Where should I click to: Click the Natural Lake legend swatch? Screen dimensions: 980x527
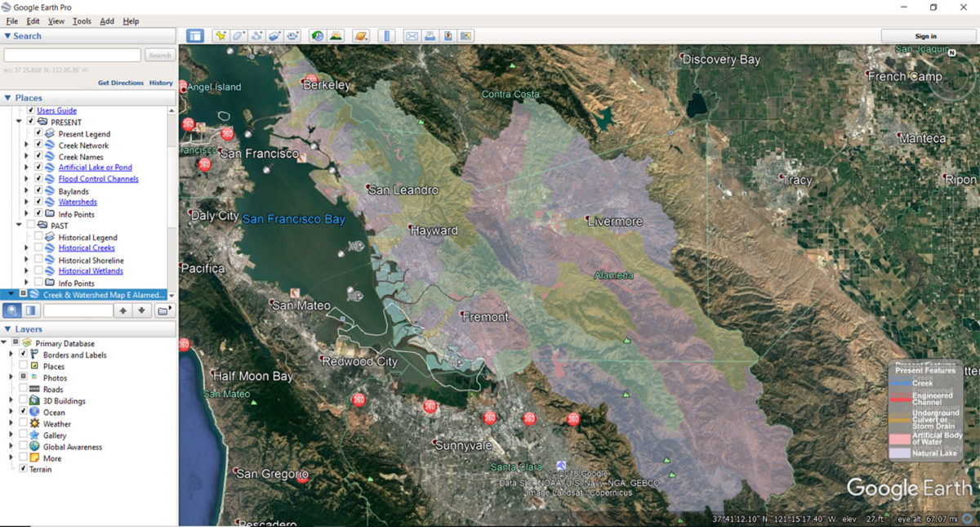coord(900,453)
